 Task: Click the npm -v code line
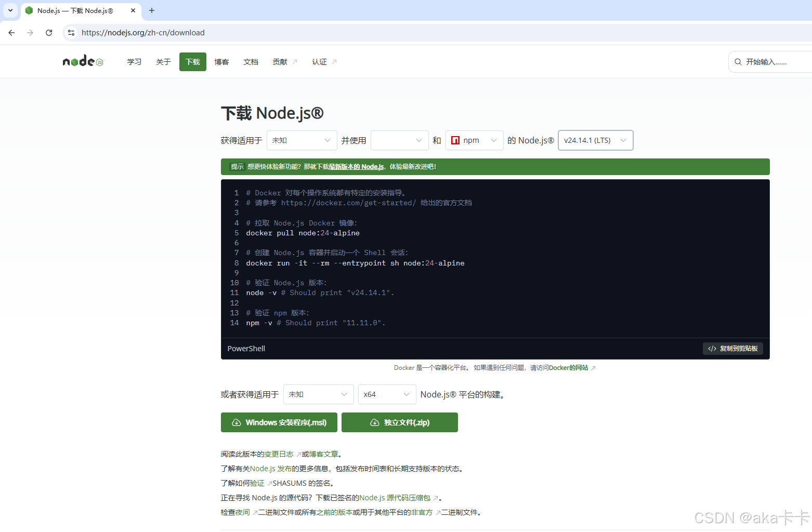(316, 323)
